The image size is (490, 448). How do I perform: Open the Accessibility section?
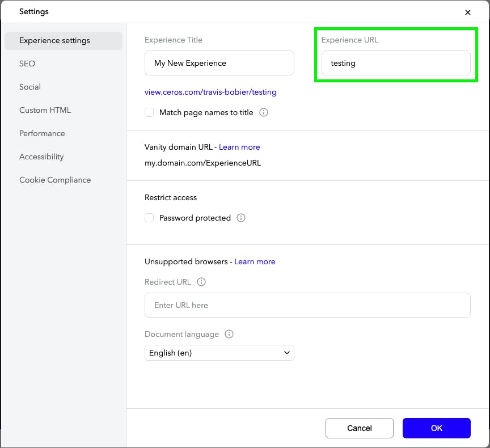(41, 157)
